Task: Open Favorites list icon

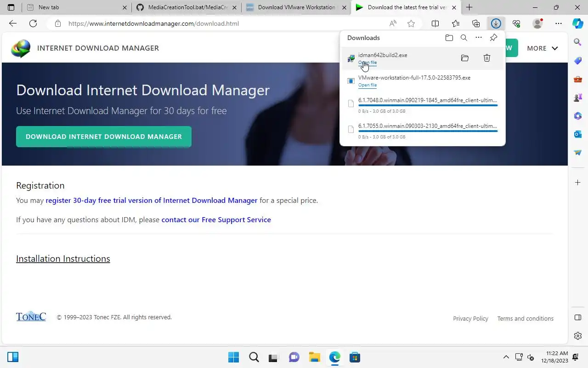Action: 456,23
